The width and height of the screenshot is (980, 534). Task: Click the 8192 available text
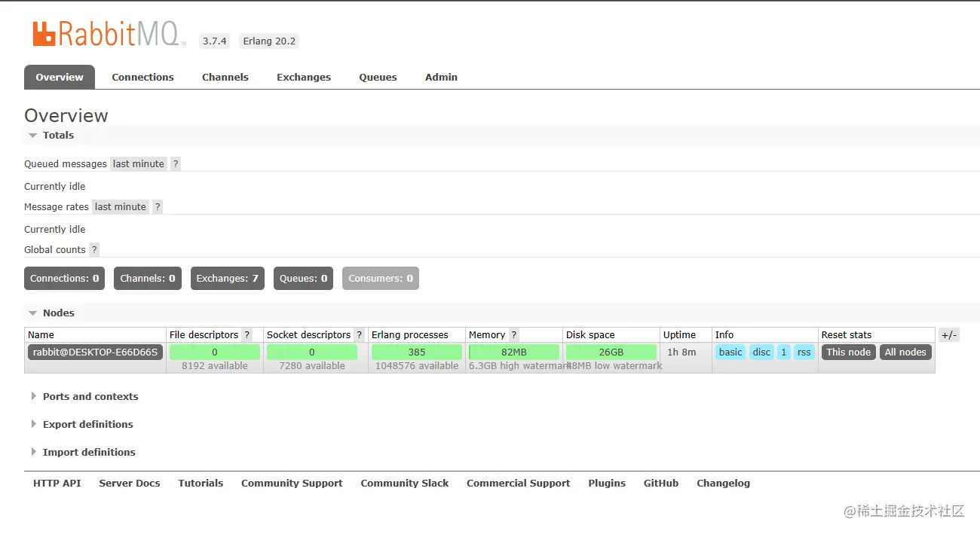point(215,366)
